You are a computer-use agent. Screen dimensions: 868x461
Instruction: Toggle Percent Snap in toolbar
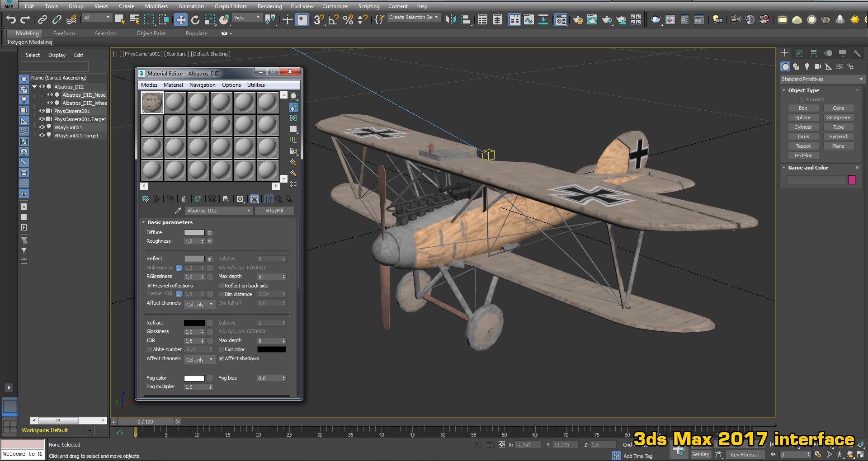[x=348, y=19]
